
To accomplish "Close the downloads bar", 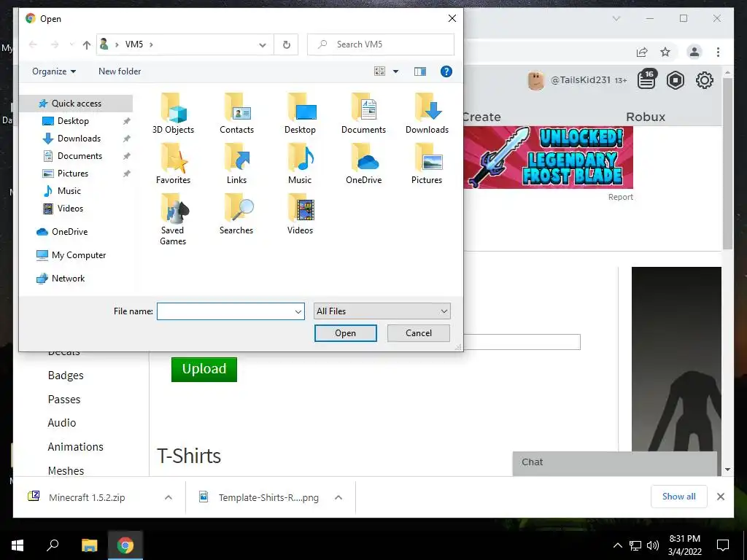I will click(720, 497).
